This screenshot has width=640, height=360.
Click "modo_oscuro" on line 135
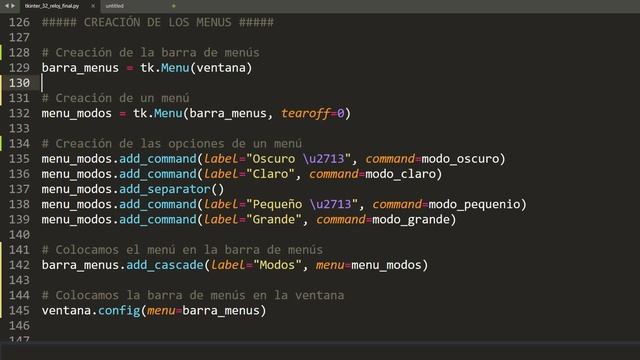[460, 159]
